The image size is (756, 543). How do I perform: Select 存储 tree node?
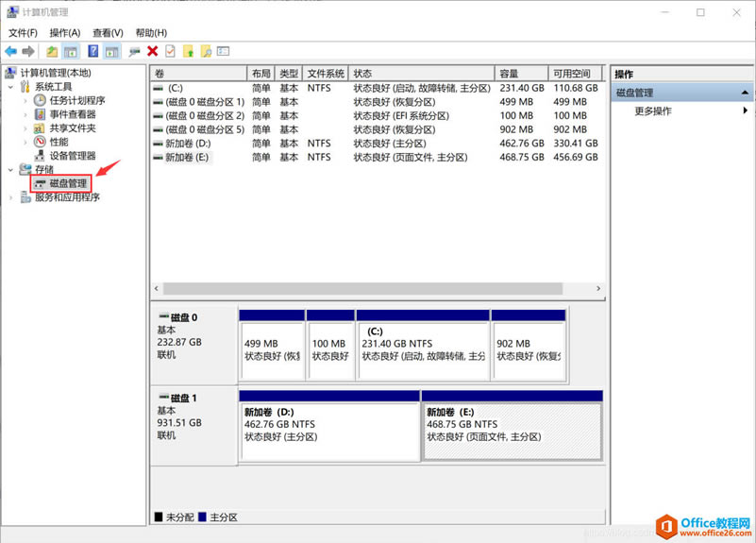43,169
